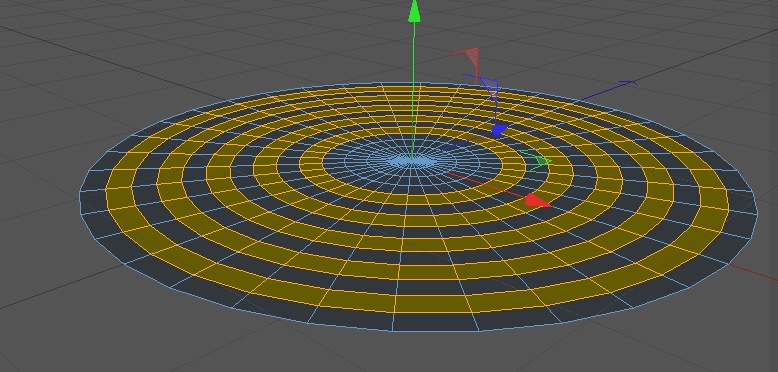Click the green Y-axis arrowhead
The image size is (778, 372).
(414, 12)
